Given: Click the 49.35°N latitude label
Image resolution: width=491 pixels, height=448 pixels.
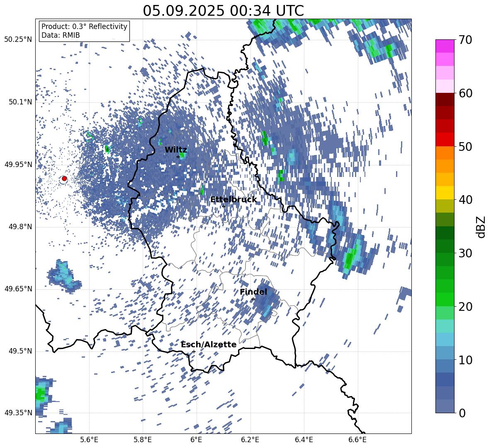Looking at the screenshot, I should click(x=19, y=413).
